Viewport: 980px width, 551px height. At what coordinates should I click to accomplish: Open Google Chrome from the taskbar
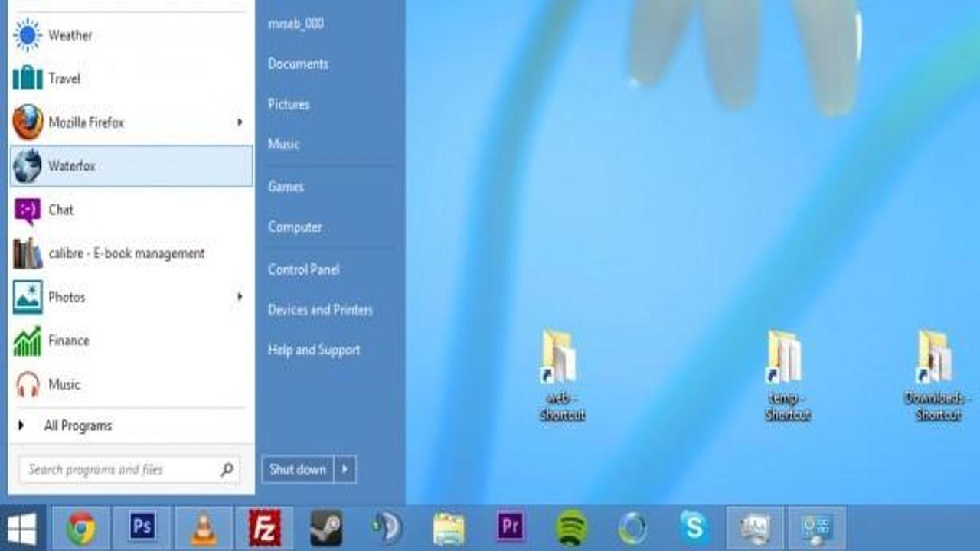(81, 528)
